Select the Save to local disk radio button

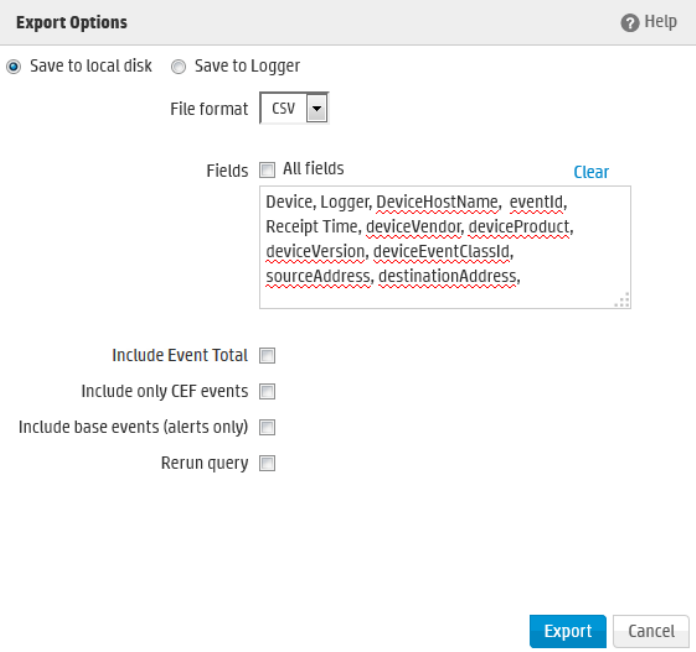pyautogui.click(x=13, y=66)
